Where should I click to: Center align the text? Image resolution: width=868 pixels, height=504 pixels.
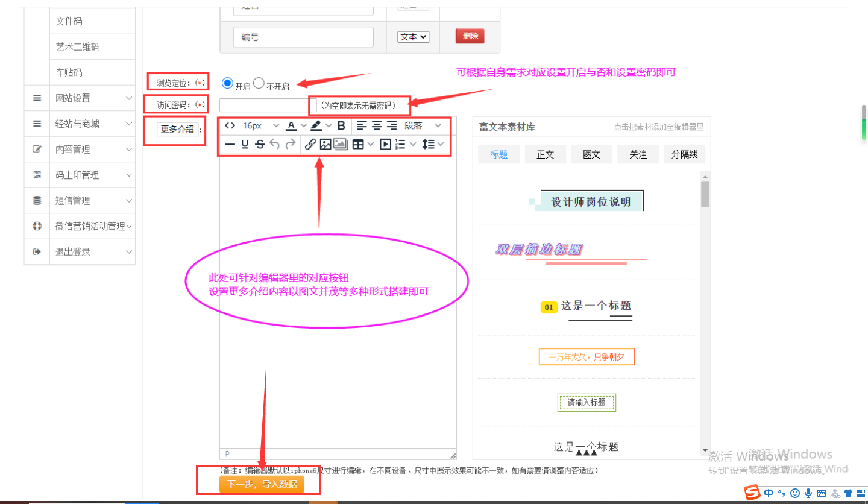click(377, 126)
